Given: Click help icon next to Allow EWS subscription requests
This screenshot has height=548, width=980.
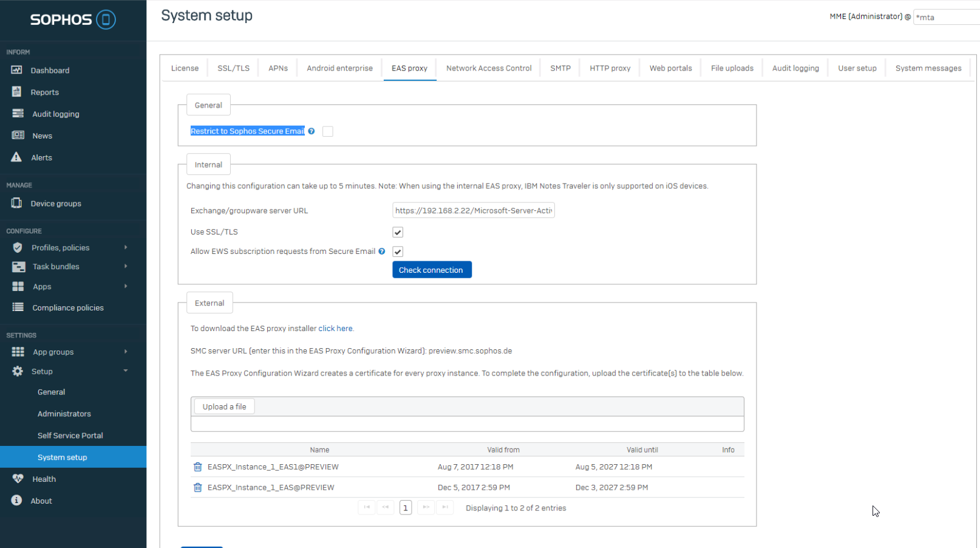Looking at the screenshot, I should point(382,251).
